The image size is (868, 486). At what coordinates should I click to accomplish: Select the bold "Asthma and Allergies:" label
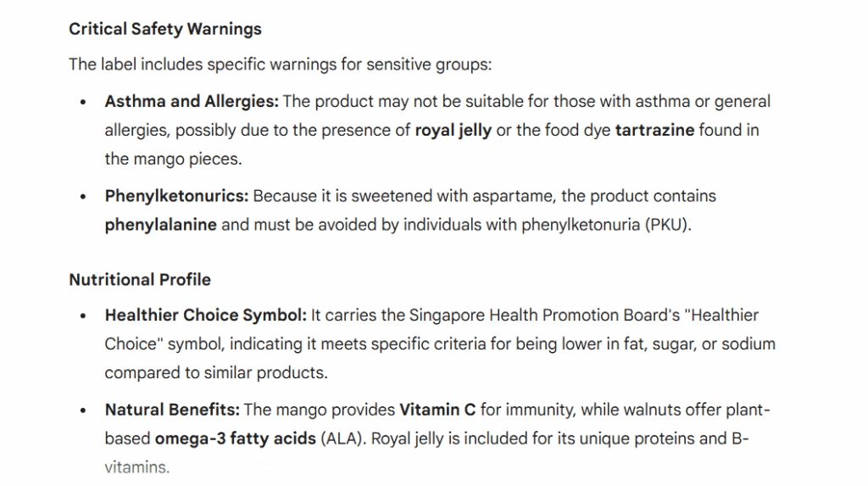tap(192, 102)
